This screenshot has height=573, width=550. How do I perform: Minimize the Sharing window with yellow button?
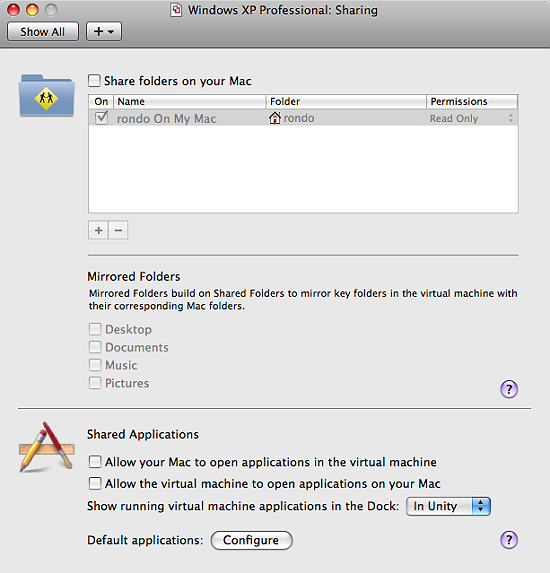32,10
